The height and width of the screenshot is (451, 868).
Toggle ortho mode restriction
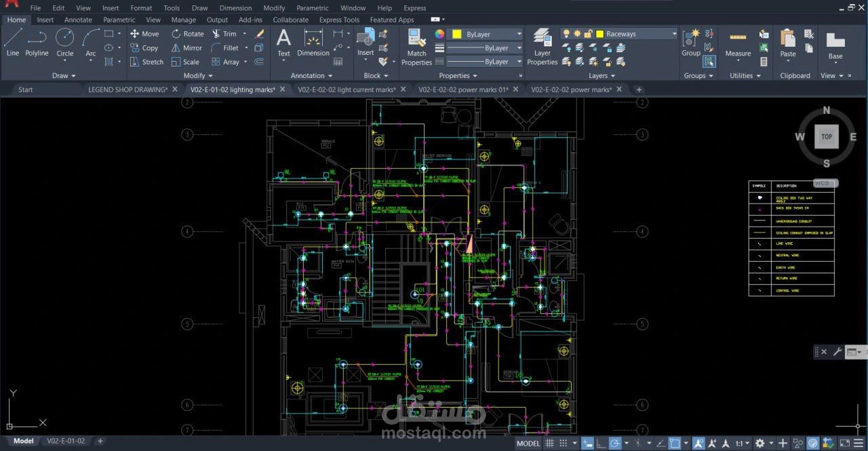tap(601, 443)
